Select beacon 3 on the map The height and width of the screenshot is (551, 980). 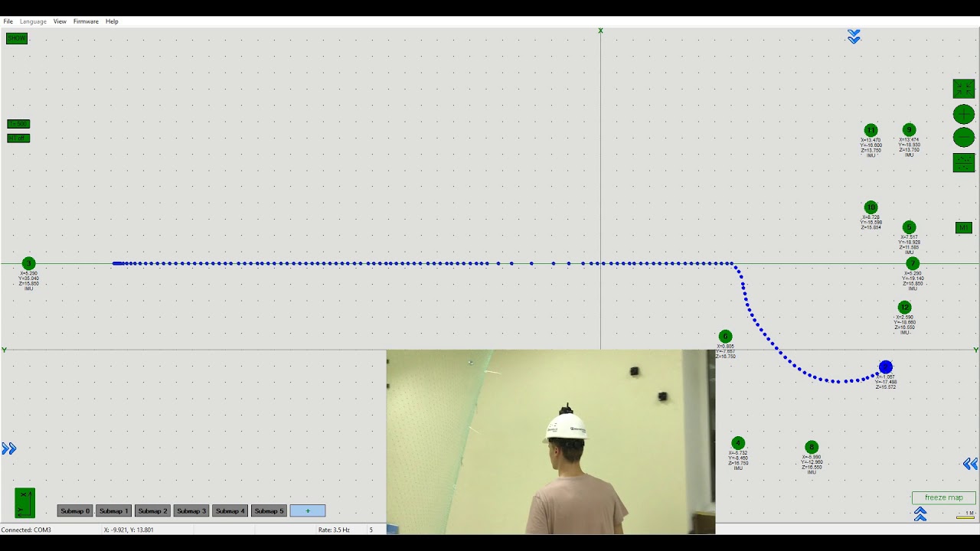tap(28, 263)
